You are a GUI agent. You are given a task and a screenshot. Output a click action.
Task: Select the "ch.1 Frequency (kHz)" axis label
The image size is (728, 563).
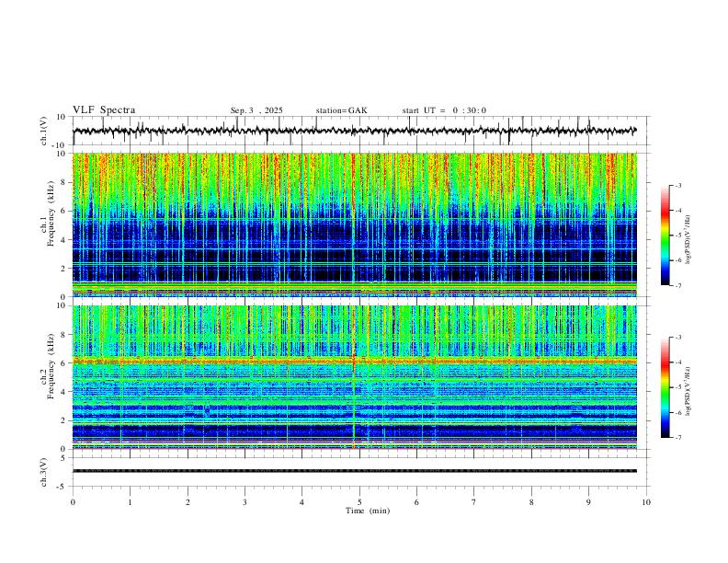[x=48, y=213]
